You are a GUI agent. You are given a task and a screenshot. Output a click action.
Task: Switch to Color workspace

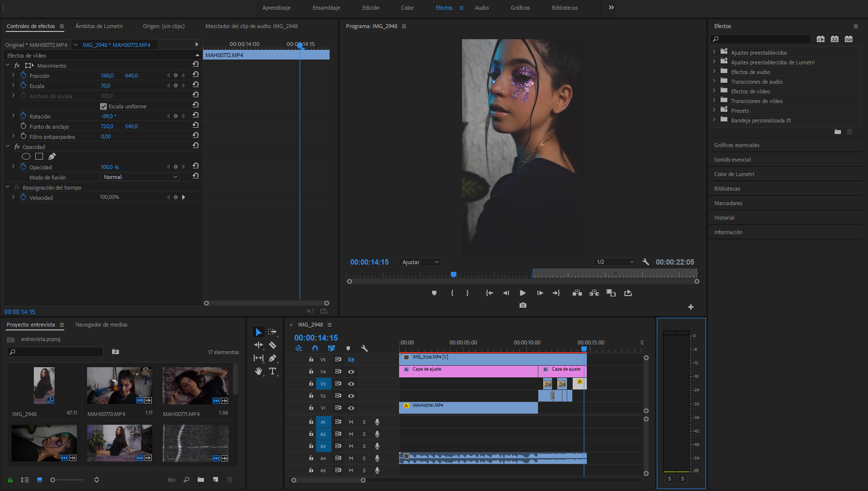coord(407,8)
